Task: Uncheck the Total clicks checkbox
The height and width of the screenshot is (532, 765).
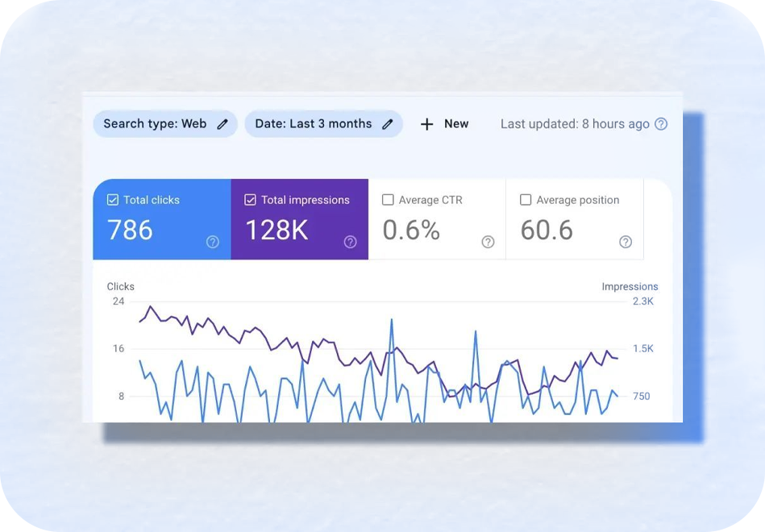Action: coord(113,200)
